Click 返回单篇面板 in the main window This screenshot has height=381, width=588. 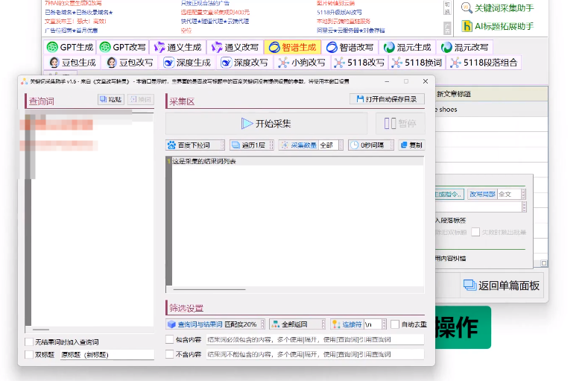(x=502, y=286)
